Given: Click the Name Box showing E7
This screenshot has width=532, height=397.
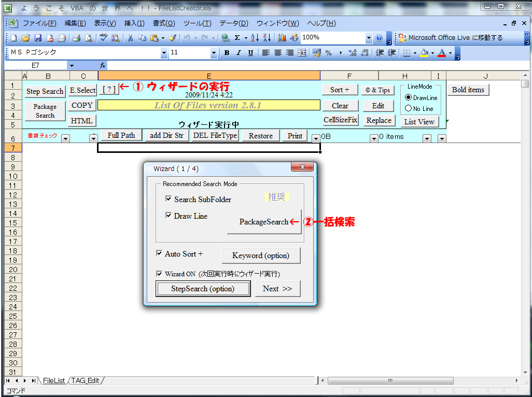Looking at the screenshot, I should tap(35, 65).
